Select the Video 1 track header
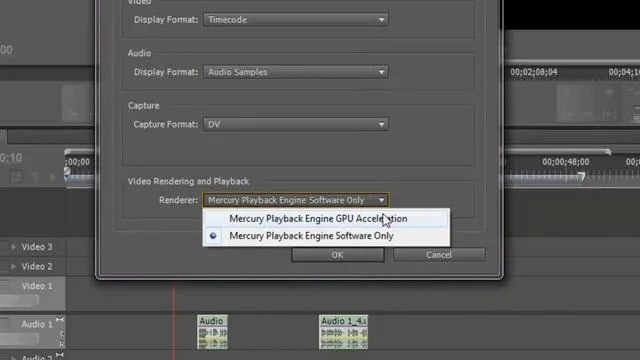The height and width of the screenshot is (360, 640). click(33, 293)
